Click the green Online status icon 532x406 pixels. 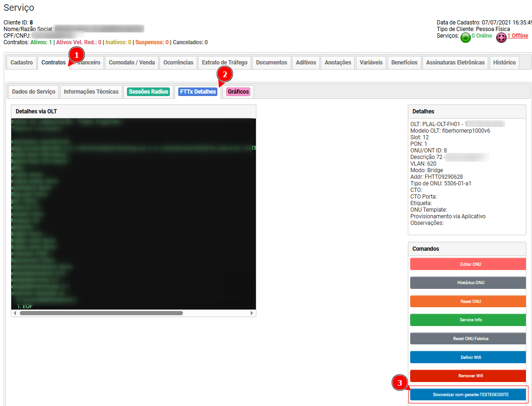(465, 38)
